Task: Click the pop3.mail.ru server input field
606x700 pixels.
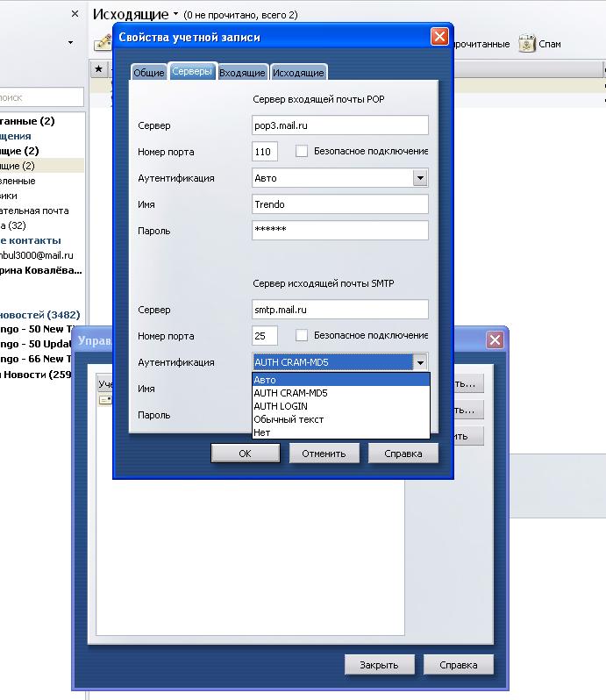Action: (x=339, y=125)
